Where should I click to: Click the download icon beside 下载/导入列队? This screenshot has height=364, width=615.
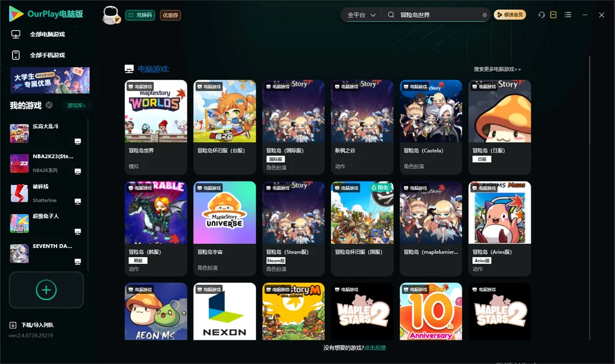pyautogui.click(x=13, y=325)
